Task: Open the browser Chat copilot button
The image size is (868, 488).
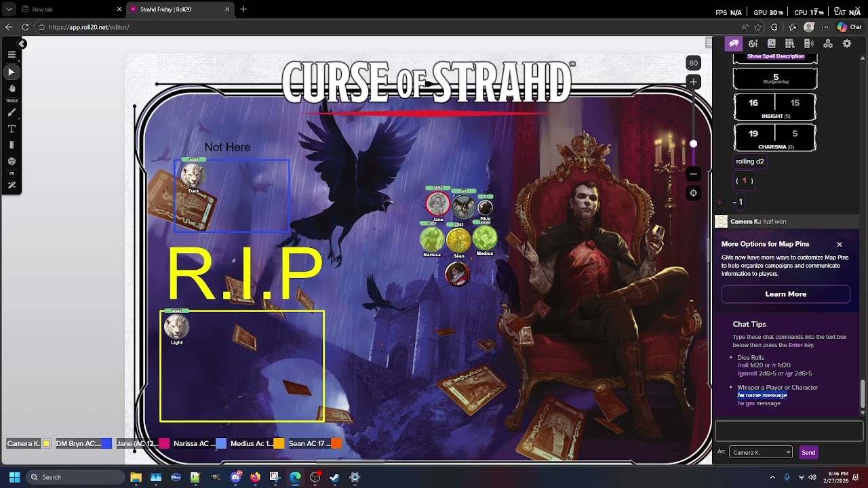Action: 850,27
